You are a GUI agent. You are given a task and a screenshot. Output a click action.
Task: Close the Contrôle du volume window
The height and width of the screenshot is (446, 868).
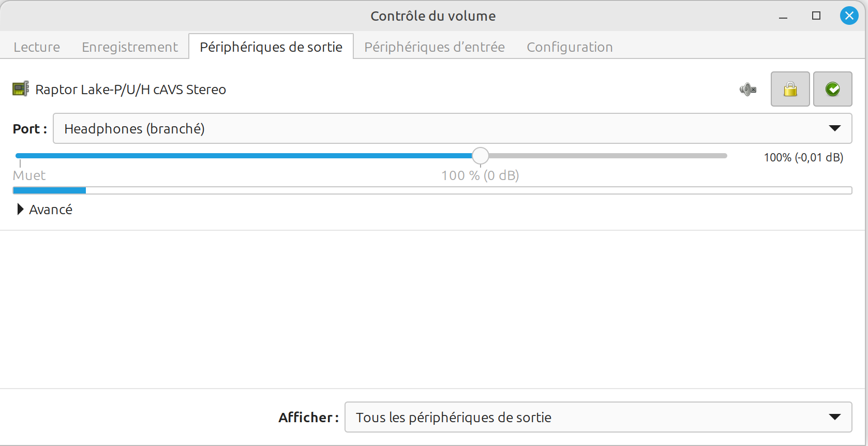coord(849,16)
